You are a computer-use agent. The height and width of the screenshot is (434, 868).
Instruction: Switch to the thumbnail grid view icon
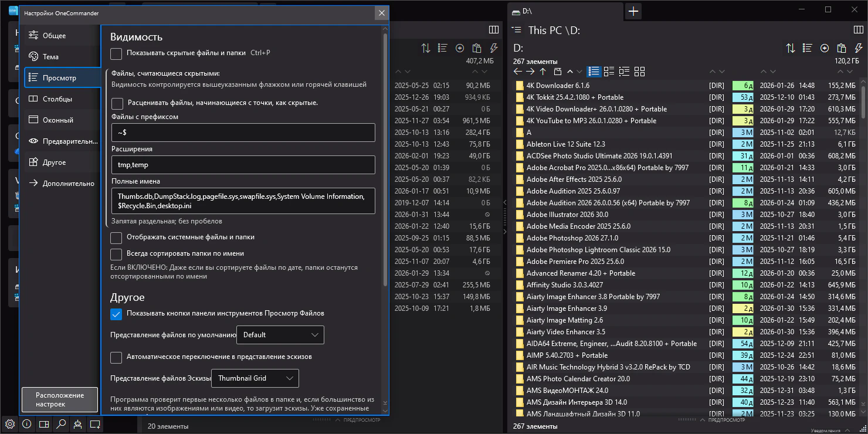[x=639, y=72]
